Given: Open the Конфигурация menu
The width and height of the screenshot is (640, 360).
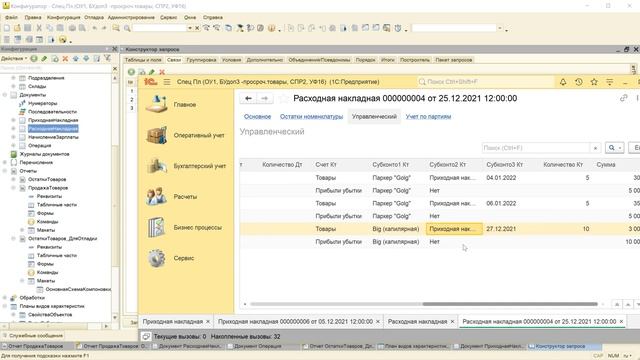Looking at the screenshot, I should coord(63,18).
